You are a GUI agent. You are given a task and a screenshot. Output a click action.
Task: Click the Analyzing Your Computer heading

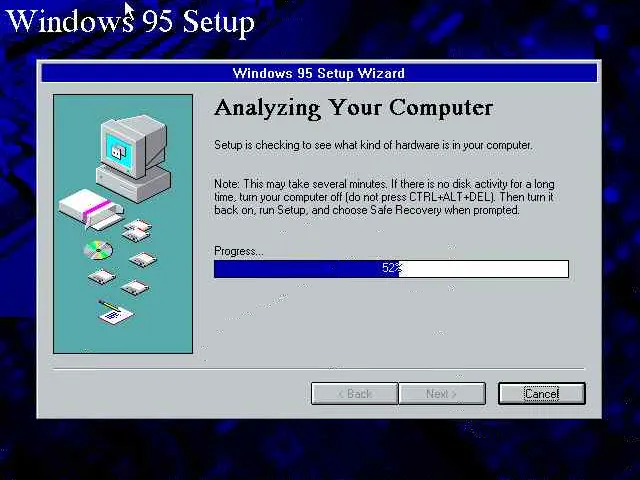(353, 108)
